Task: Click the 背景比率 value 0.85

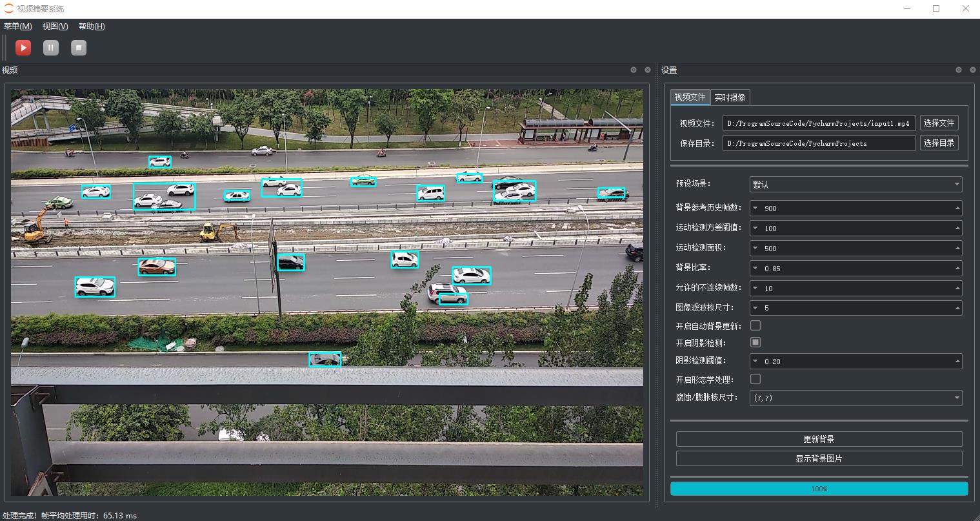Action: point(772,269)
